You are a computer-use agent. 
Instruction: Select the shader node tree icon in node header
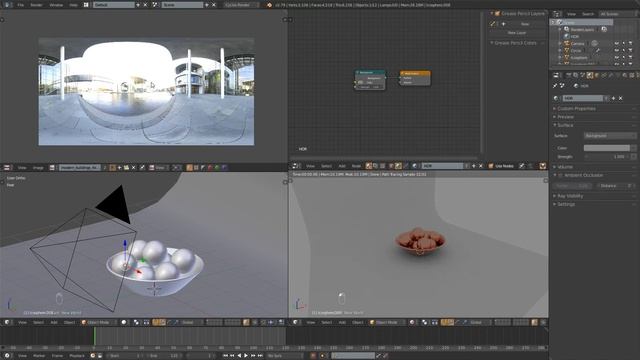pyautogui.click(x=369, y=166)
